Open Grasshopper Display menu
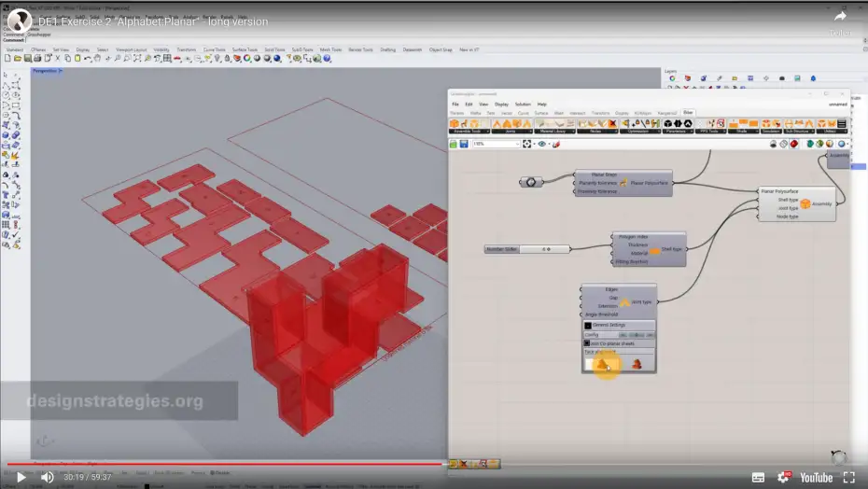 point(501,105)
